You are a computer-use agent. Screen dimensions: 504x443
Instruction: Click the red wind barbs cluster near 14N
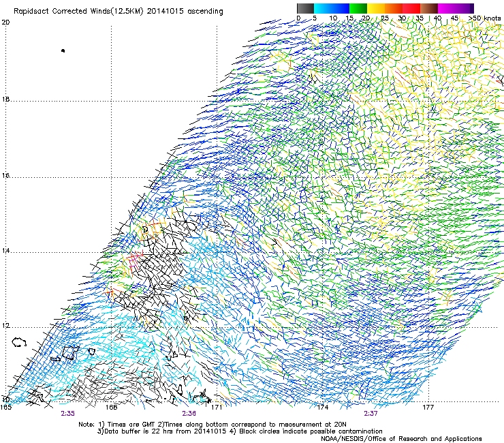pyautogui.click(x=135, y=260)
